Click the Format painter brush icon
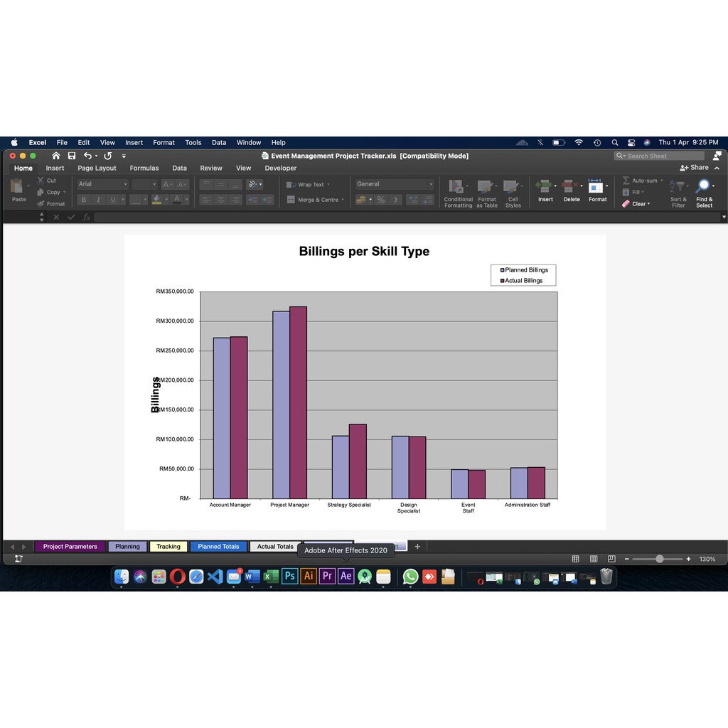This screenshot has width=728, height=728. [x=41, y=203]
